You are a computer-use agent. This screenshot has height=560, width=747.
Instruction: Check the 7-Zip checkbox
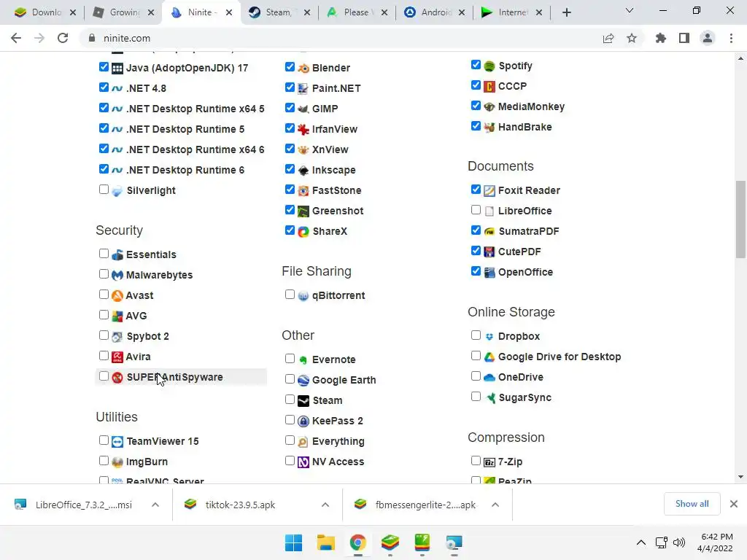(x=476, y=461)
